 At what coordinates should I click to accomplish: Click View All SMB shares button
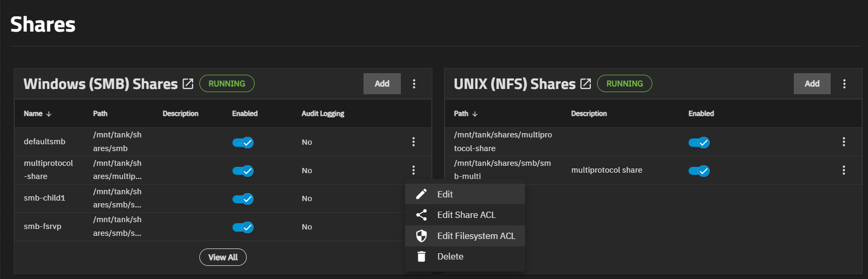tap(223, 257)
